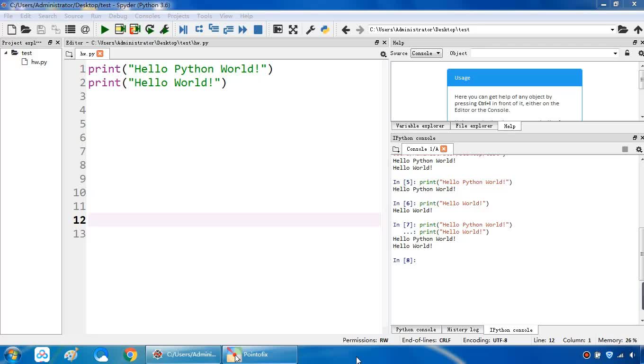Open the Source Console dropdown in Help
The width and height of the screenshot is (644, 364).
click(x=426, y=53)
